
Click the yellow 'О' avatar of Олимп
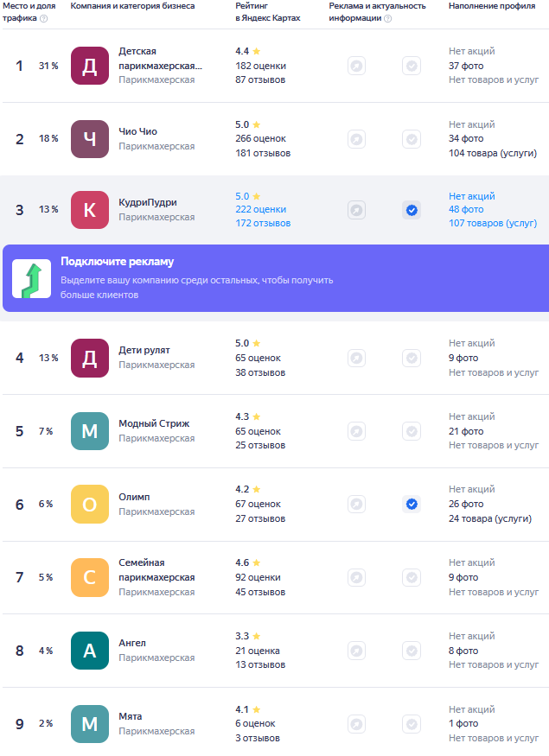point(90,504)
